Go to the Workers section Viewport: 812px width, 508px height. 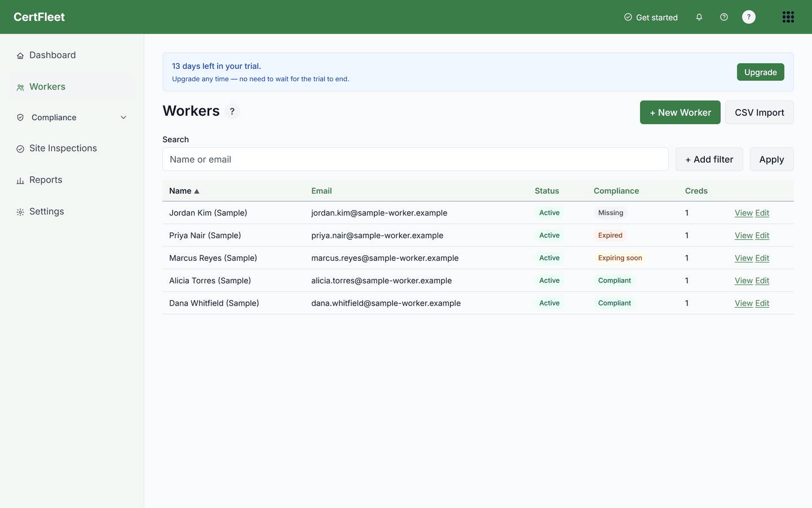click(72, 86)
